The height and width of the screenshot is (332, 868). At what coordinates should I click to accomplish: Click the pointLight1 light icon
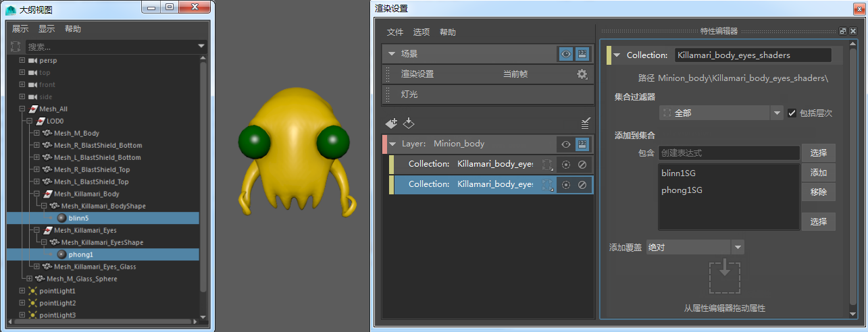coord(32,291)
